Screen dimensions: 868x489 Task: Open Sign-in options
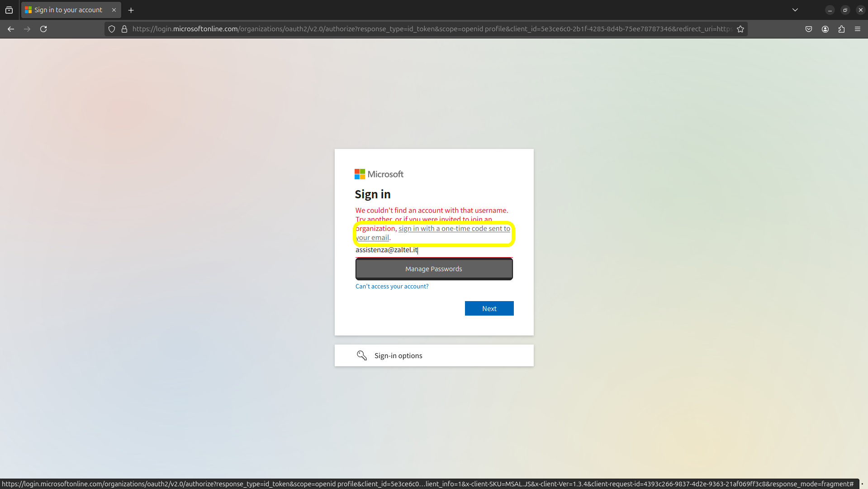434,355
